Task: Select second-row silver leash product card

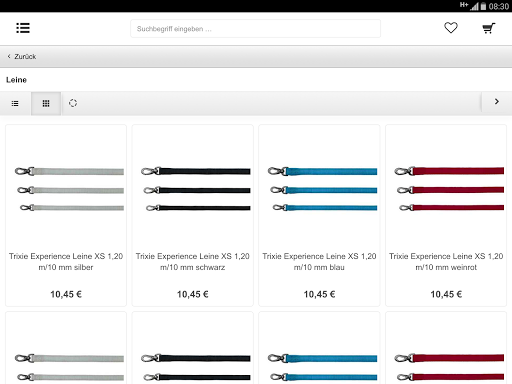Action: click(x=66, y=348)
